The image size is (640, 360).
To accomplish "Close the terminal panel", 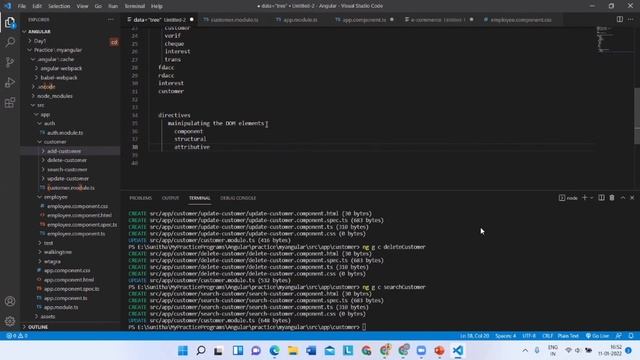I will click(x=632, y=198).
